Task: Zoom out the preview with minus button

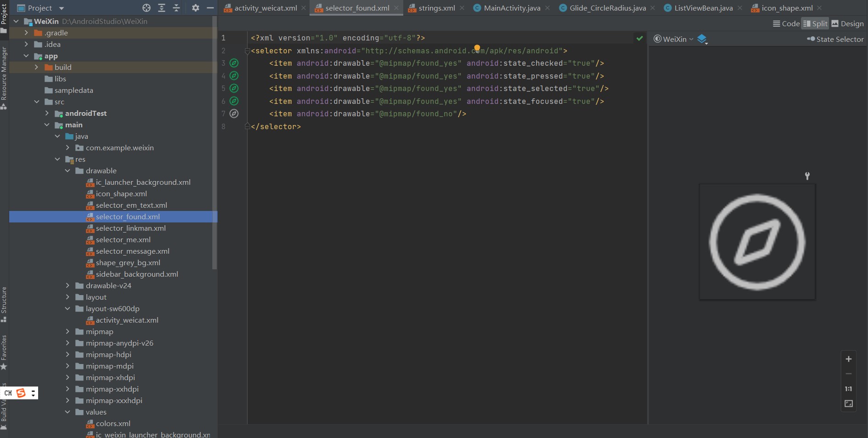Action: (849, 374)
